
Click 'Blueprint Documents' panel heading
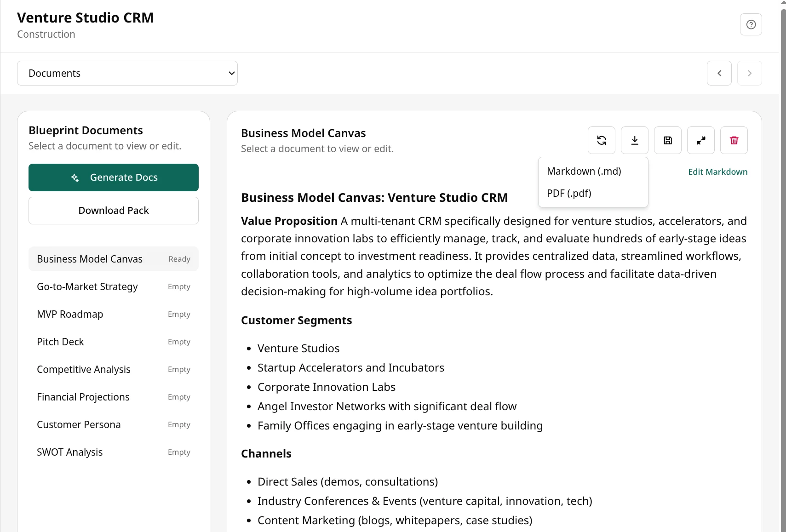click(x=86, y=131)
